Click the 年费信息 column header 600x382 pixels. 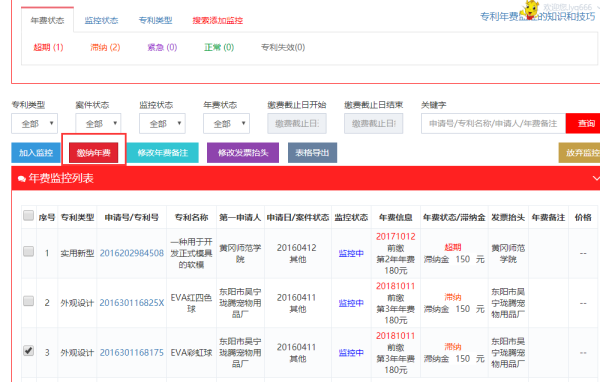(396, 217)
